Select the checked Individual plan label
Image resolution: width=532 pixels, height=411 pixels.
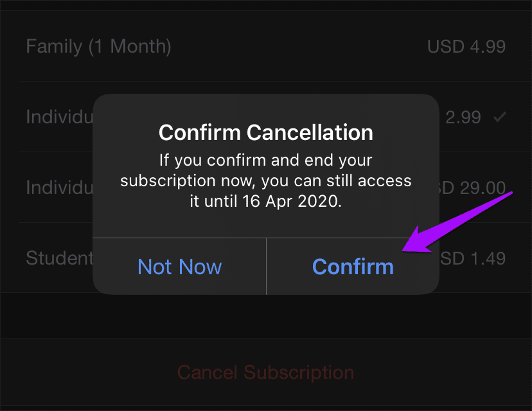59,118
